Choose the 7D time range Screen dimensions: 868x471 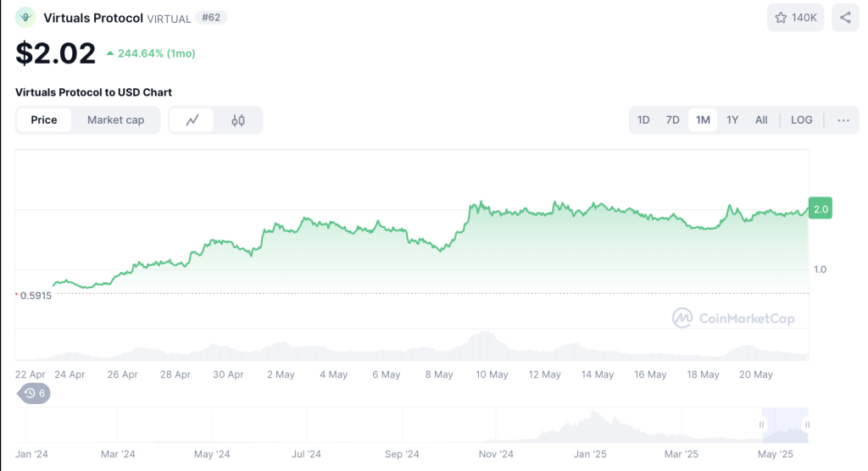point(672,120)
